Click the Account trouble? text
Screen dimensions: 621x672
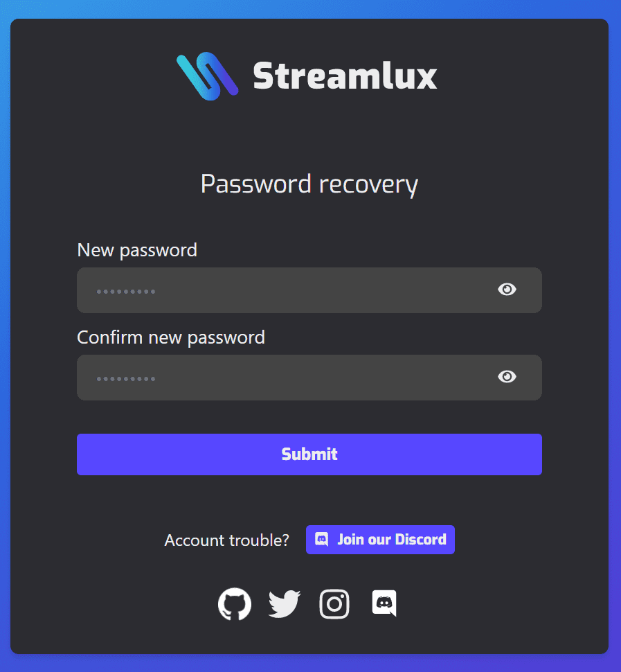coord(227,540)
